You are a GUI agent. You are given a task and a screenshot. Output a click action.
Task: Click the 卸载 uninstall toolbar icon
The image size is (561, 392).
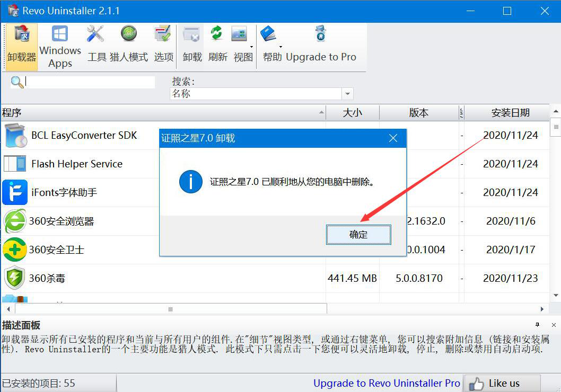point(192,47)
